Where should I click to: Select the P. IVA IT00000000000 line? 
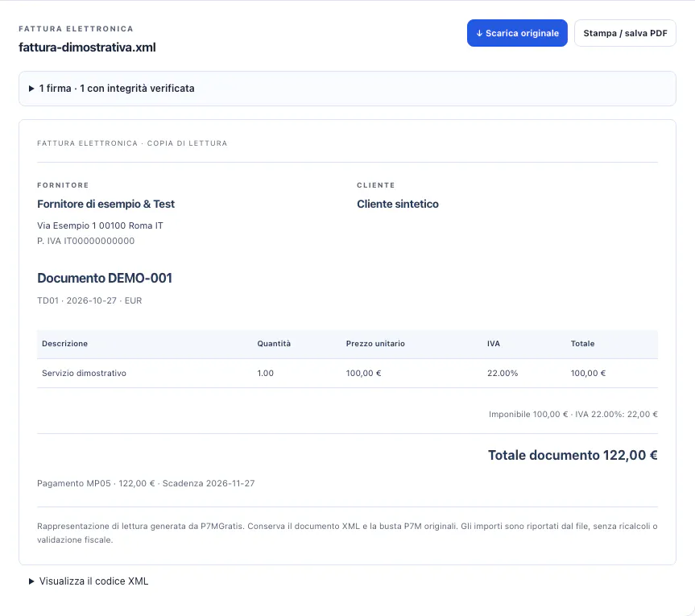(x=86, y=241)
